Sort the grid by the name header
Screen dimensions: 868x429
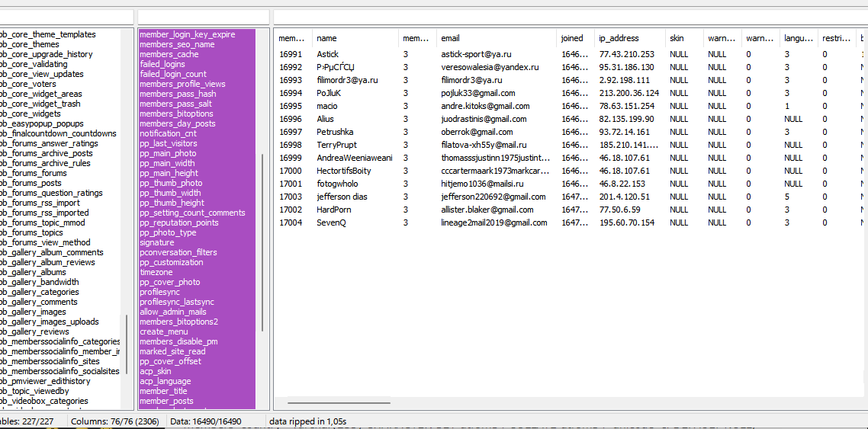click(x=326, y=38)
